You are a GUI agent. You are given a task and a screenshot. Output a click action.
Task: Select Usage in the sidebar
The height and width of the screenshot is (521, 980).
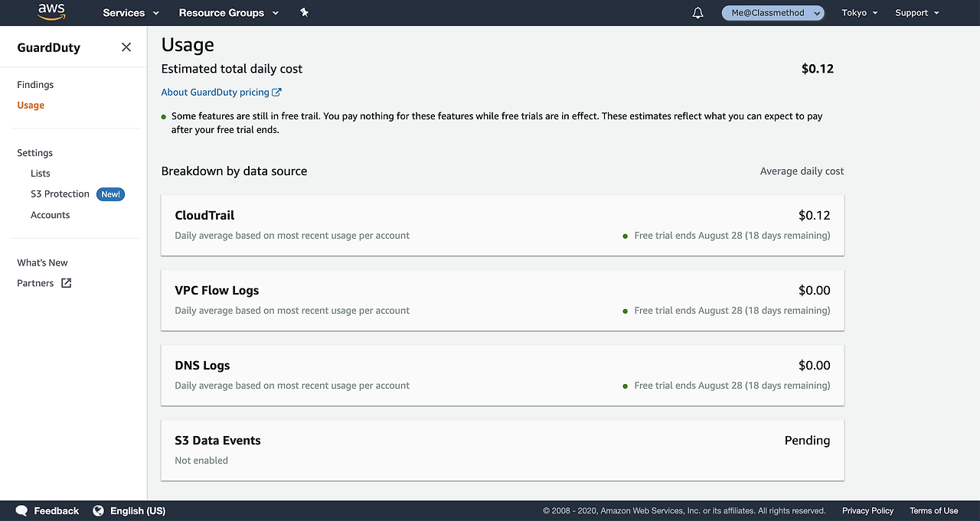[x=31, y=106]
